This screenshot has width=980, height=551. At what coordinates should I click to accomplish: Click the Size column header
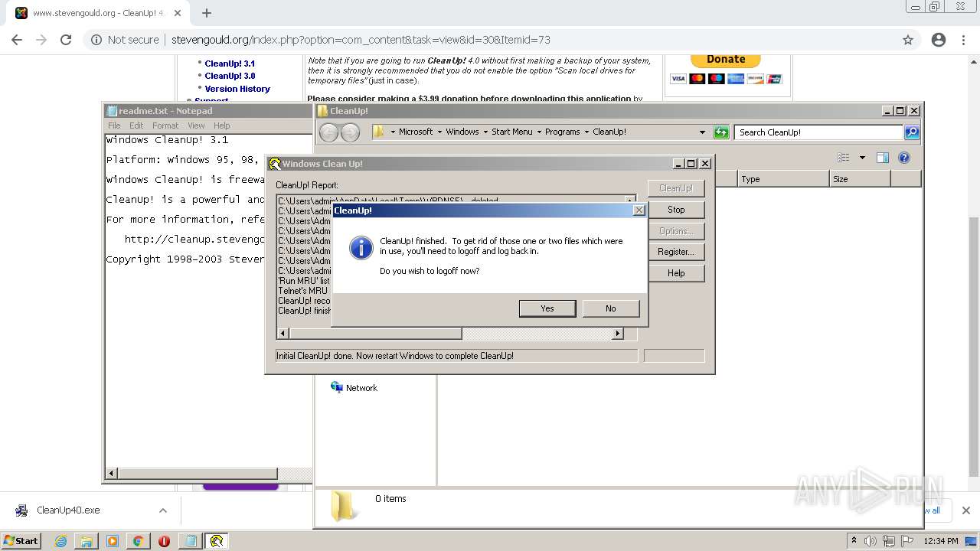(860, 179)
